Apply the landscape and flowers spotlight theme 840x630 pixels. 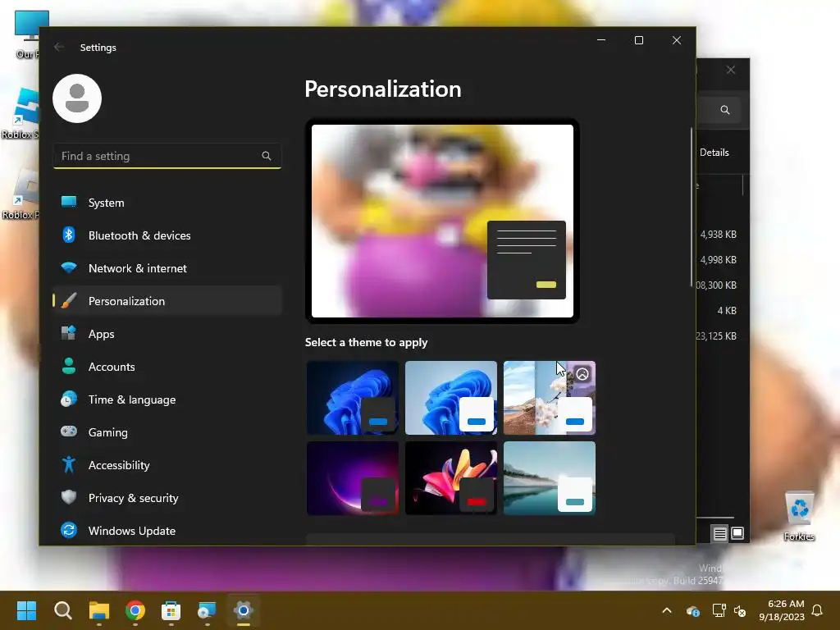pos(550,398)
